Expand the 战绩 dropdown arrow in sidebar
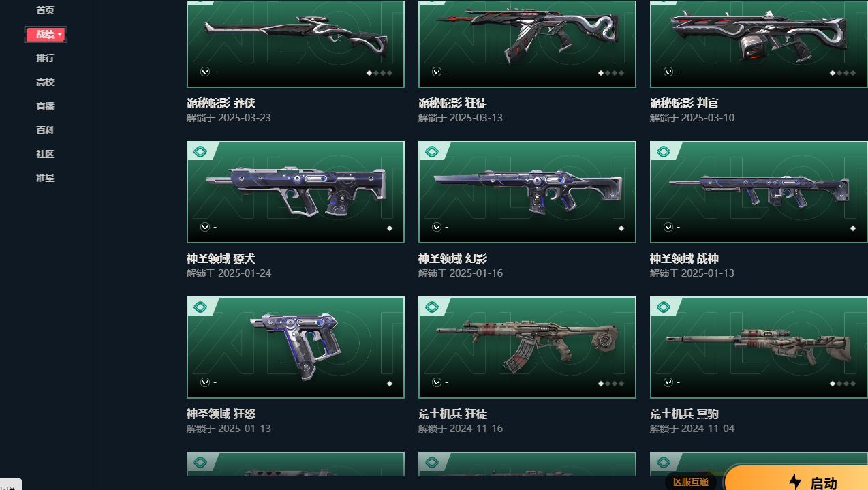Screen dimensions: 868x490 tap(60, 34)
